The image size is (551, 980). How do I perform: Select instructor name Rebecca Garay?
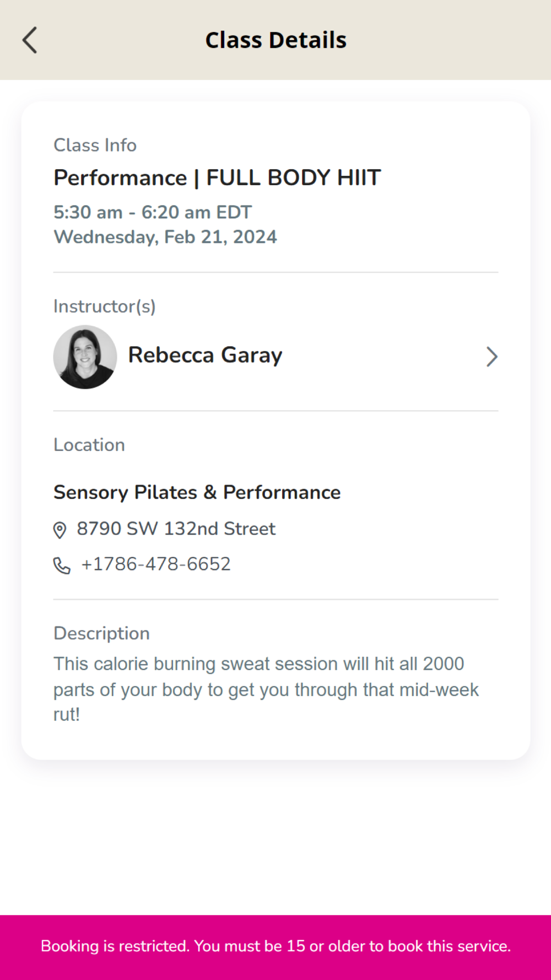pos(205,356)
